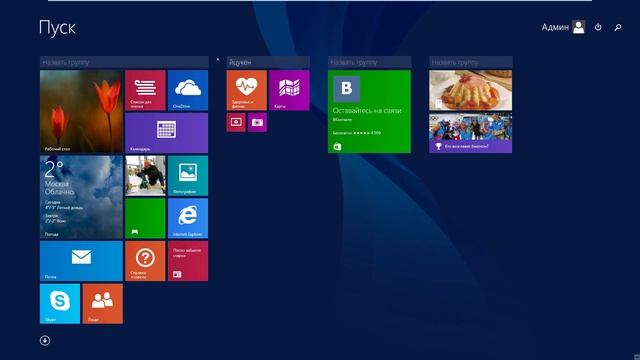Image resolution: width=640 pixels, height=360 pixels.
Task: Name the group above the VK tile
Action: pyautogui.click(x=369, y=62)
